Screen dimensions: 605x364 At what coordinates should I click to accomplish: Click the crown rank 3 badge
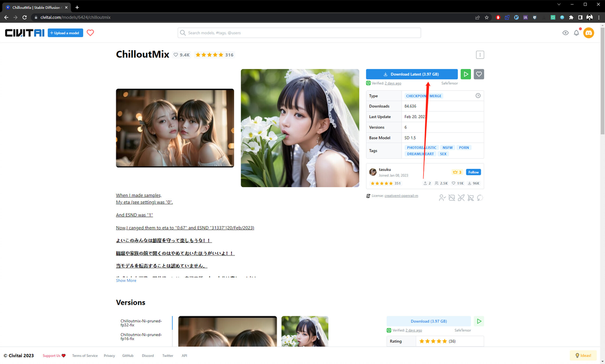point(457,172)
